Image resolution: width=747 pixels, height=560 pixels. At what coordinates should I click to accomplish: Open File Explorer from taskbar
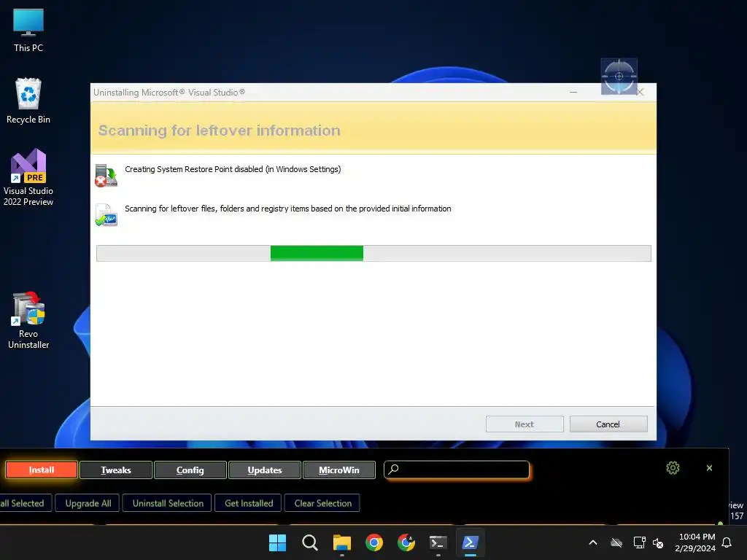(x=341, y=542)
